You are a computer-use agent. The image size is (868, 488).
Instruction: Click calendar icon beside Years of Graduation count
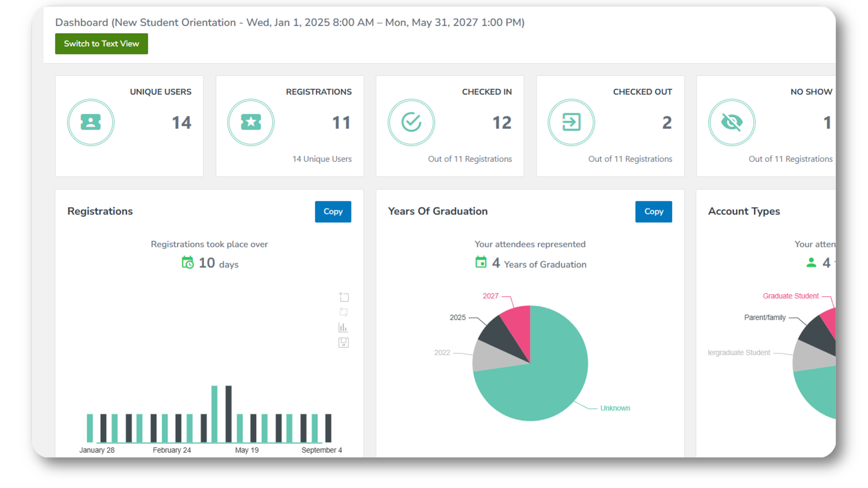click(481, 262)
